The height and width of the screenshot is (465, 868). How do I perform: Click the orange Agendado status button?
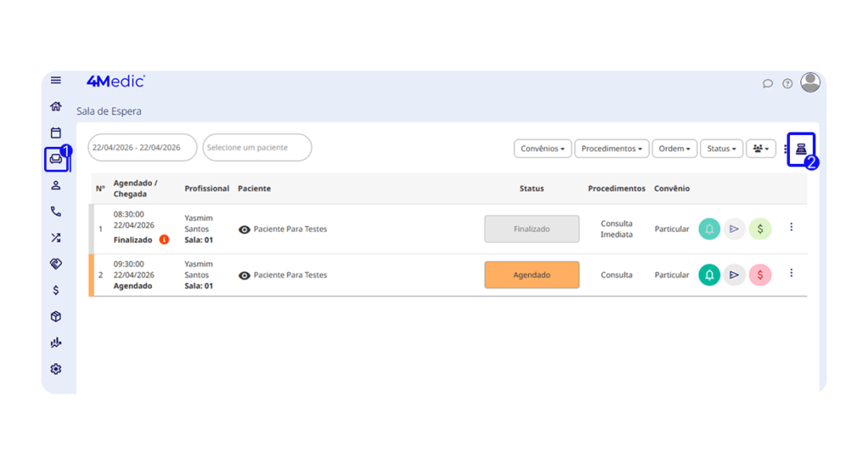click(x=531, y=275)
